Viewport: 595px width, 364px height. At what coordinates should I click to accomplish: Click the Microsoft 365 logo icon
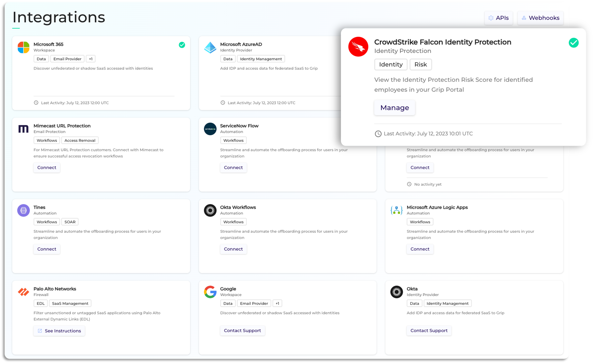(23, 47)
